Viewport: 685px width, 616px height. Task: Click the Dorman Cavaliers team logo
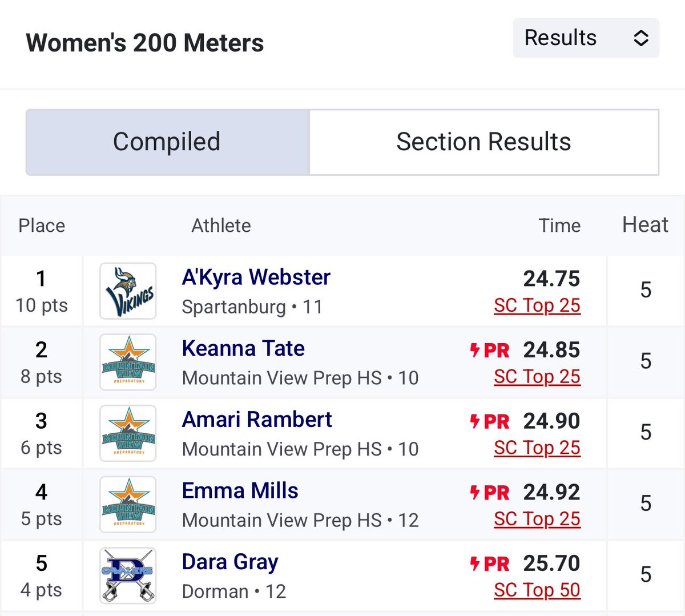(128, 575)
